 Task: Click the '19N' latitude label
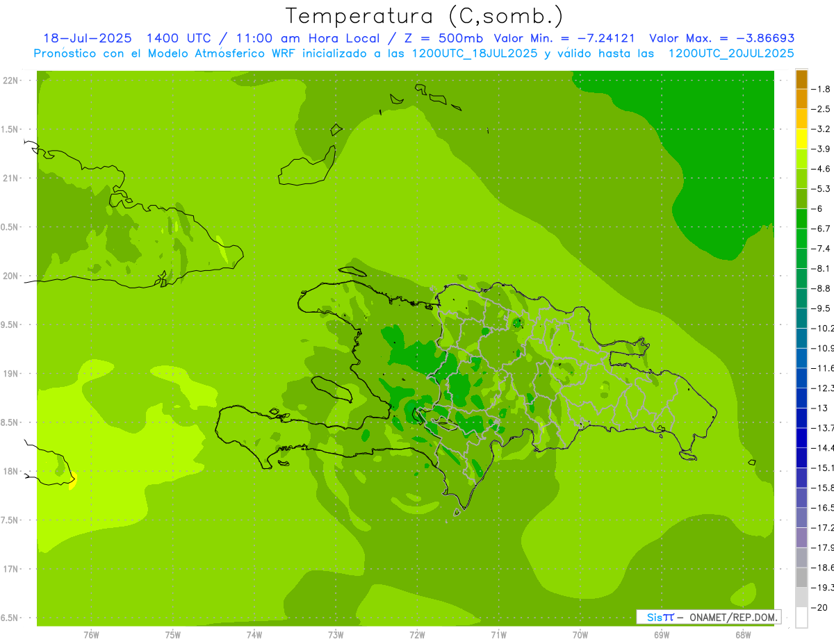point(11,373)
